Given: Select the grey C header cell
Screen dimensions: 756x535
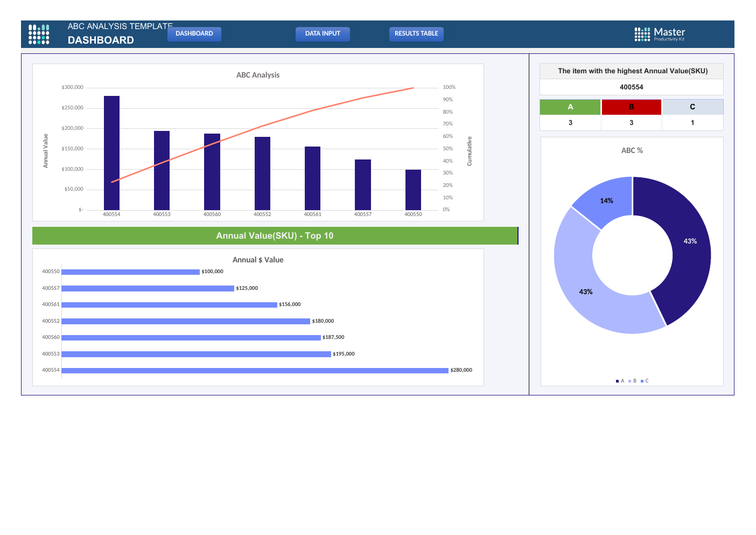Looking at the screenshot, I should pos(692,107).
